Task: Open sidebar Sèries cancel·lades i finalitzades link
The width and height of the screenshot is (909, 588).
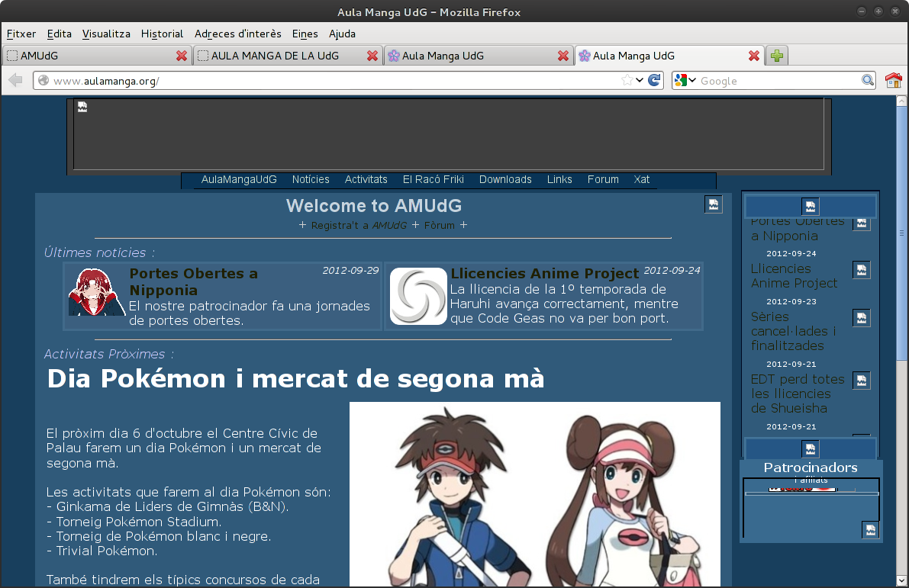Action: click(794, 331)
